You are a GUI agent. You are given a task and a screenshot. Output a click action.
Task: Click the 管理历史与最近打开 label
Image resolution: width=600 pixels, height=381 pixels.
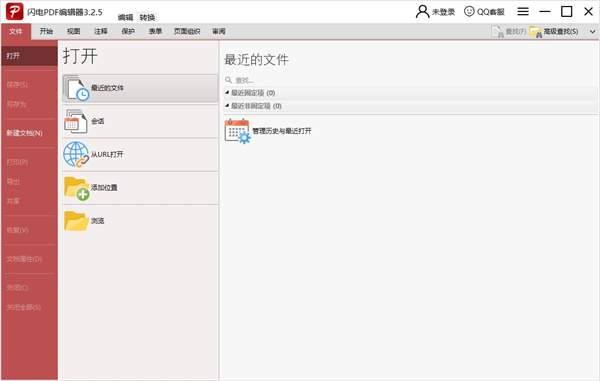pyautogui.click(x=282, y=131)
